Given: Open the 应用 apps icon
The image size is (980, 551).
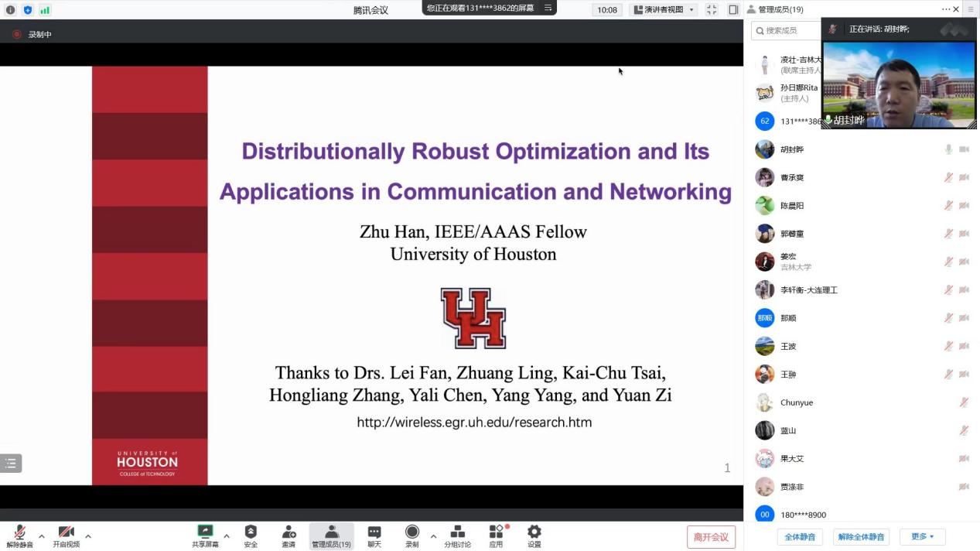Looking at the screenshot, I should [496, 532].
